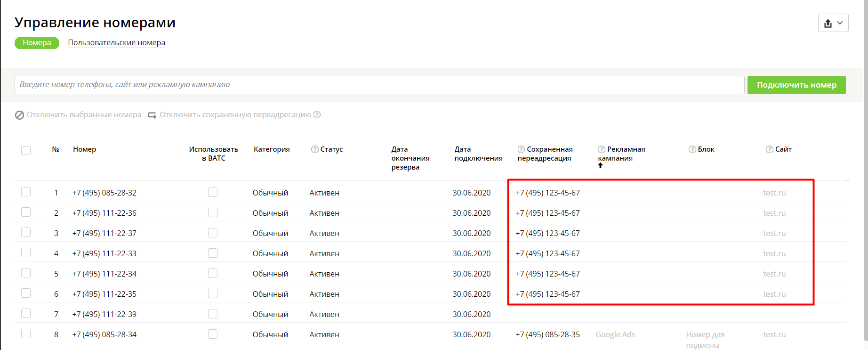Click the Google Ads campaign cell

tap(615, 334)
